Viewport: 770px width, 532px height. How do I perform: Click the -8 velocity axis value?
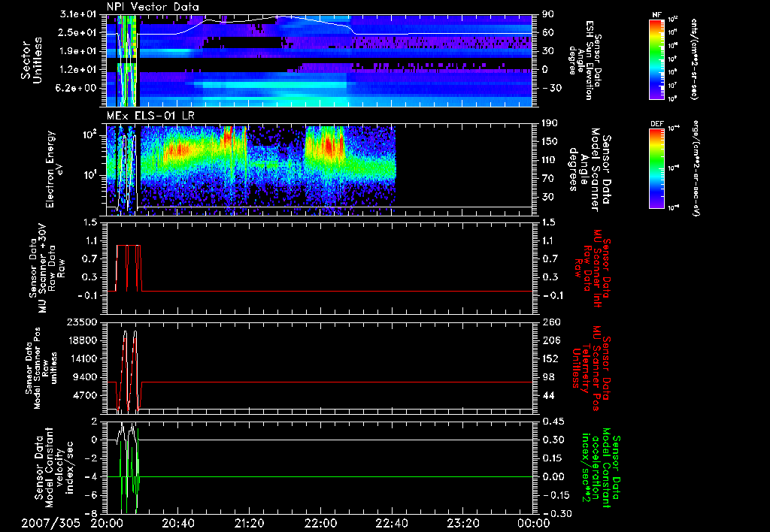click(x=91, y=513)
